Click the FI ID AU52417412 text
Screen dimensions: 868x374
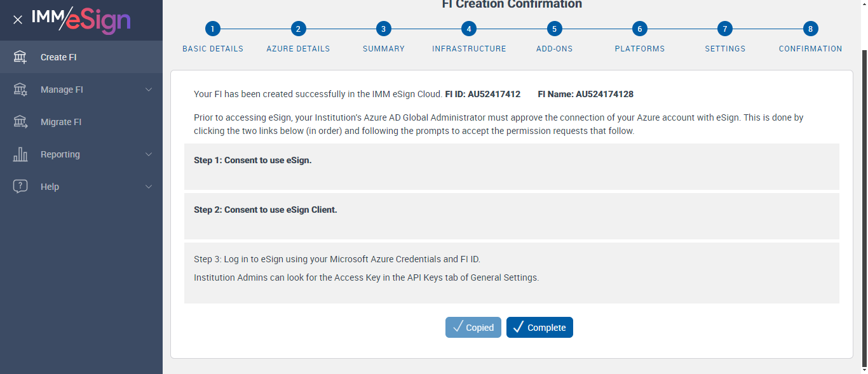pyautogui.click(x=483, y=95)
